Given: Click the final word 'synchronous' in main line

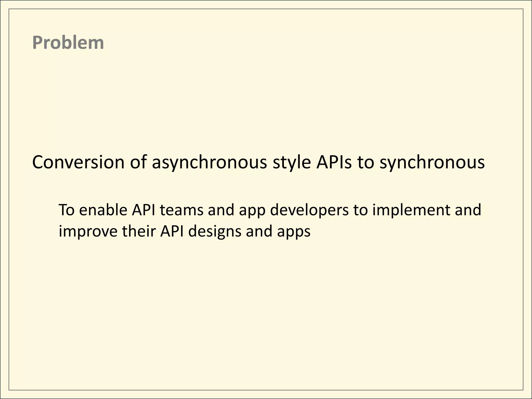Looking at the screenshot, I should 432,162.
